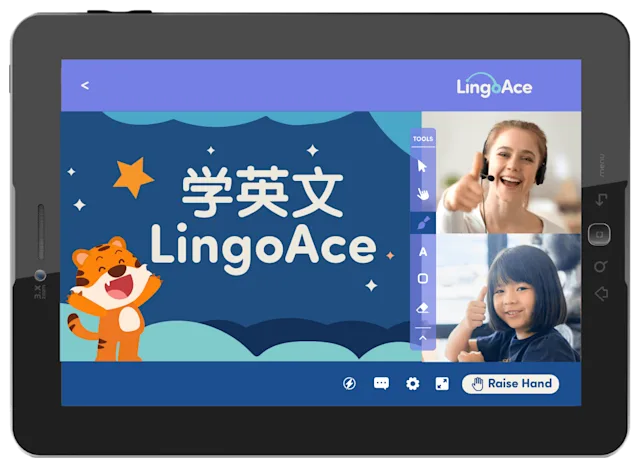Tap the tablet's hardware search icon
This screenshot has width=640, height=465.
[600, 267]
